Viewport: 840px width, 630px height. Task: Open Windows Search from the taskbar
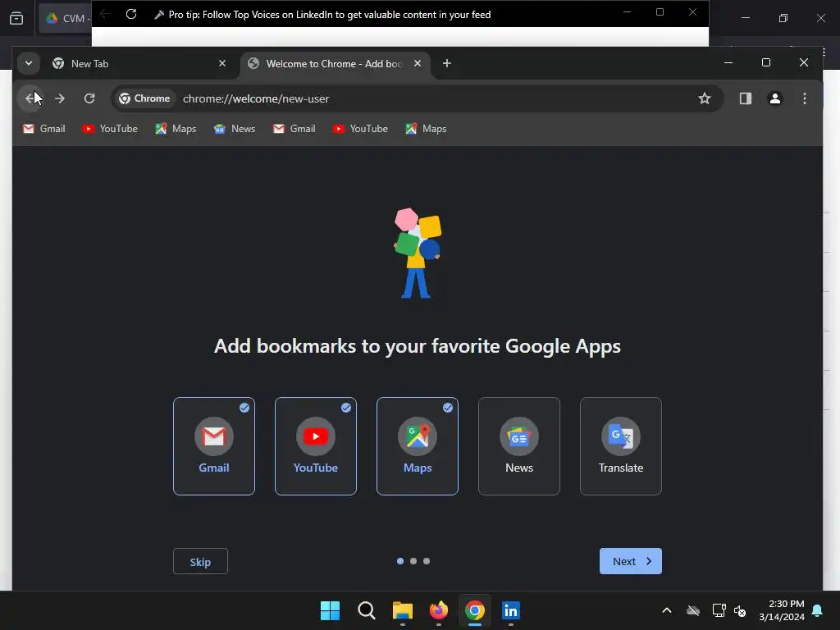tap(367, 610)
